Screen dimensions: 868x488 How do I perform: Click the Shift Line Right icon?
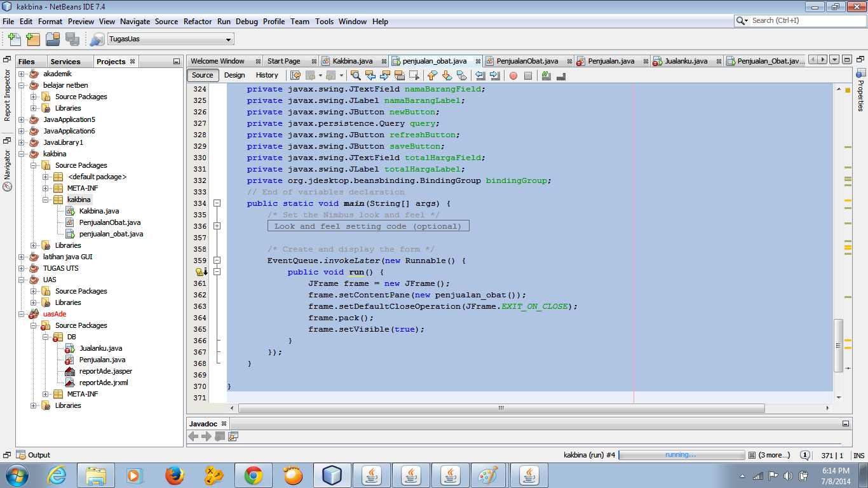click(495, 76)
